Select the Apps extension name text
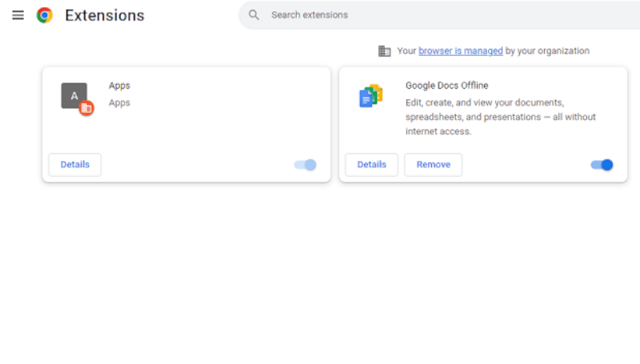 [119, 86]
